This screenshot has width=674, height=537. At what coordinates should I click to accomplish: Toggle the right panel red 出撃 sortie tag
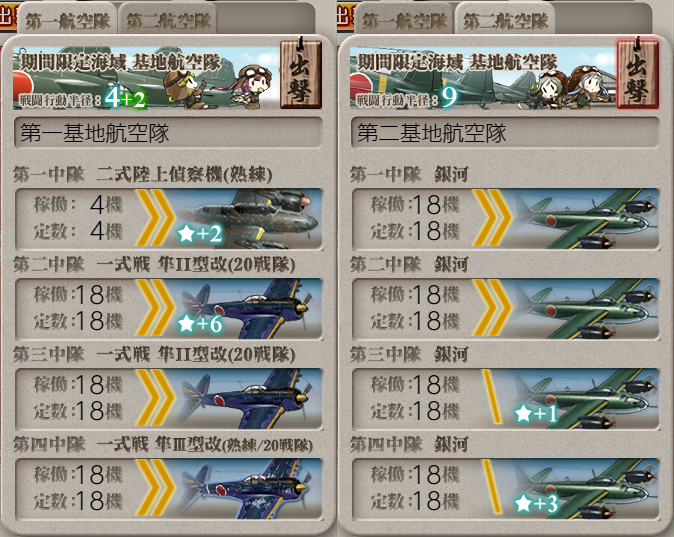pos(638,73)
